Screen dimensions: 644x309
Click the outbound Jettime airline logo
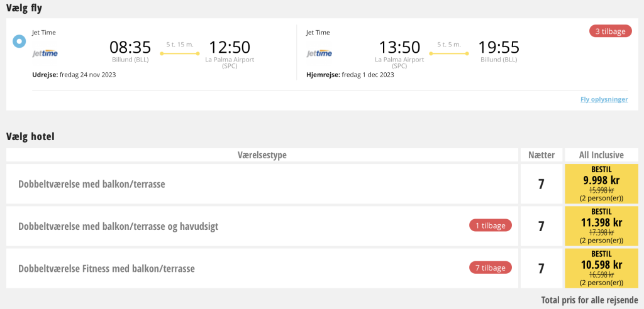point(45,53)
